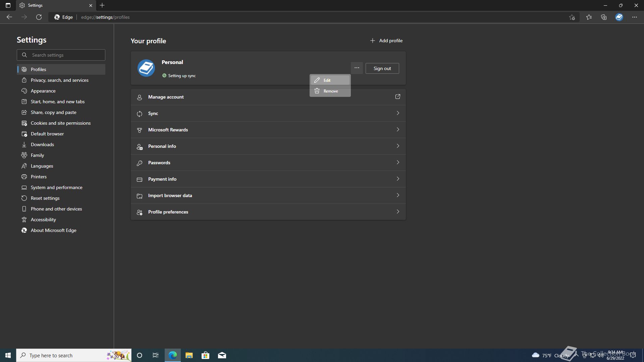Refresh the page
Image resolution: width=644 pixels, height=362 pixels.
pos(39,17)
